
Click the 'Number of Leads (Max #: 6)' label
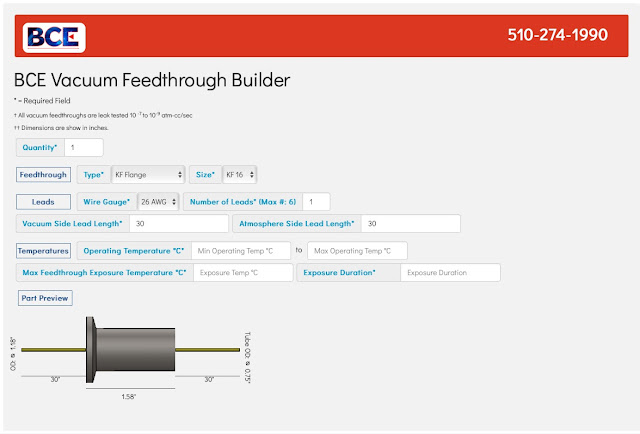point(243,202)
